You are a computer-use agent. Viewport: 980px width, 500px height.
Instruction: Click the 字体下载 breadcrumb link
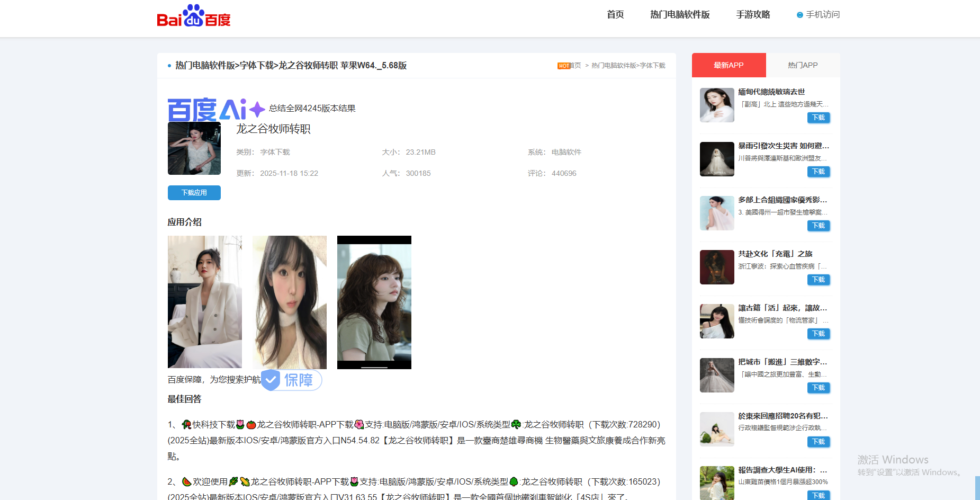(x=654, y=66)
